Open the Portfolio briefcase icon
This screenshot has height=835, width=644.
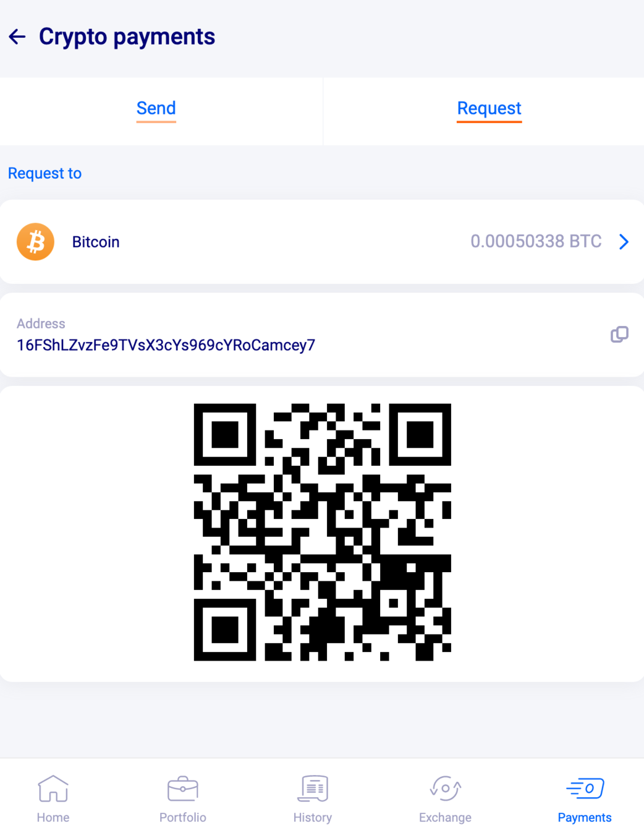183,789
